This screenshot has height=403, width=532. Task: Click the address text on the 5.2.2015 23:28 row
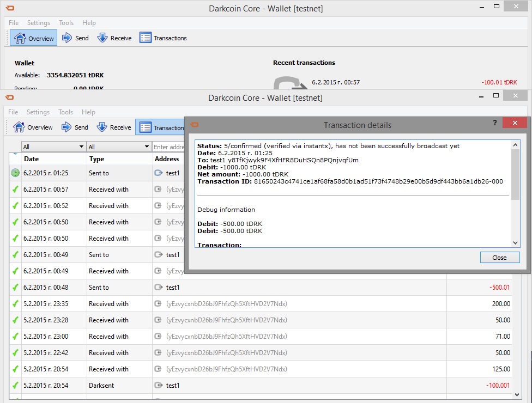(x=227, y=320)
